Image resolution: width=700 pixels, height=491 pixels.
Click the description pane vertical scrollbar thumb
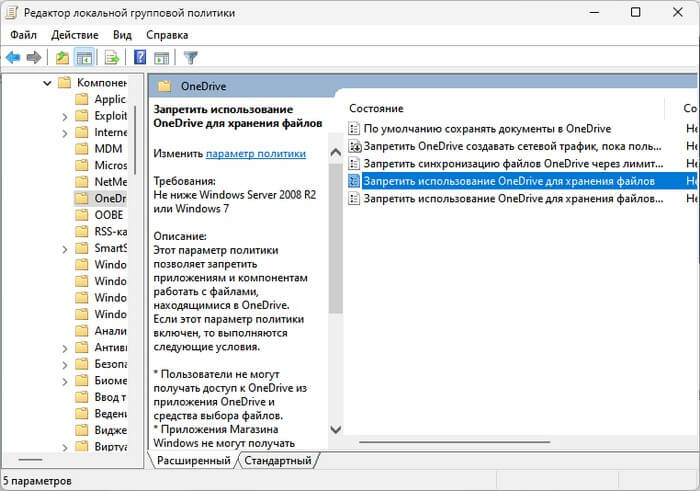[336, 238]
